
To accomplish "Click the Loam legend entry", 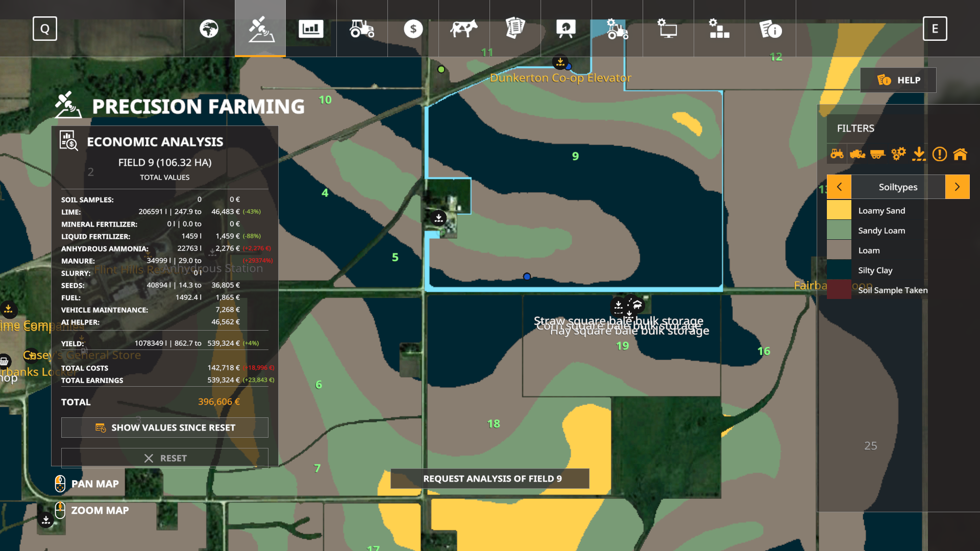I will (x=869, y=251).
